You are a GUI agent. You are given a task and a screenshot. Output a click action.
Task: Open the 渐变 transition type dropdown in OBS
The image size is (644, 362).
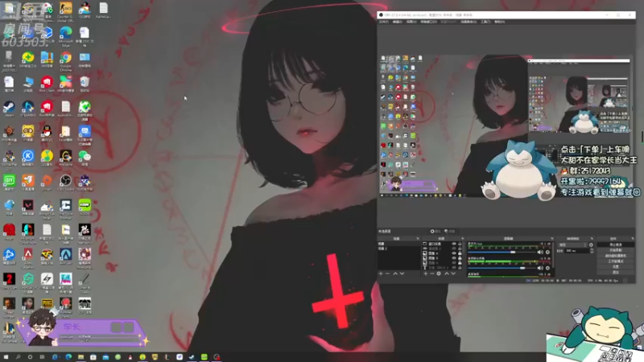[573, 245]
